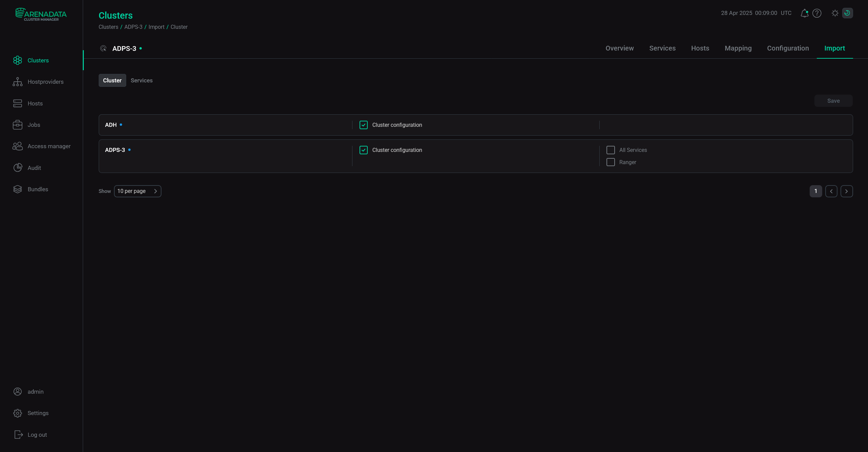The image size is (868, 452).
Task: Open Access manager users icon
Action: coord(18,146)
